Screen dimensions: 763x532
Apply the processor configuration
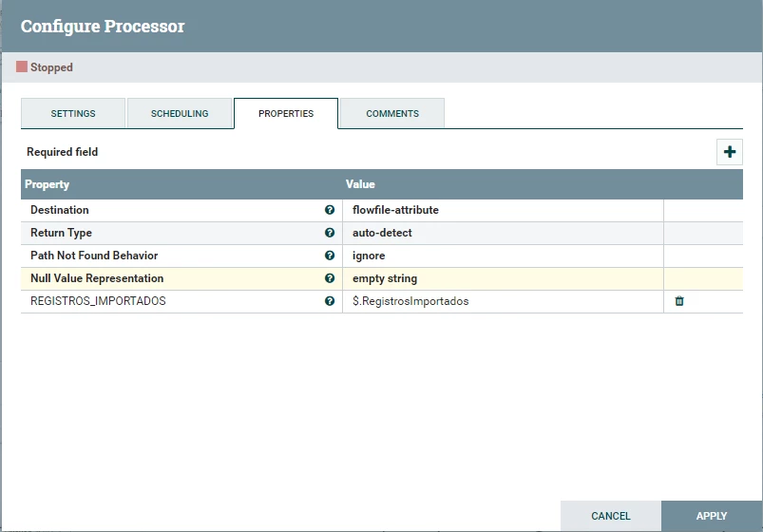click(x=712, y=516)
